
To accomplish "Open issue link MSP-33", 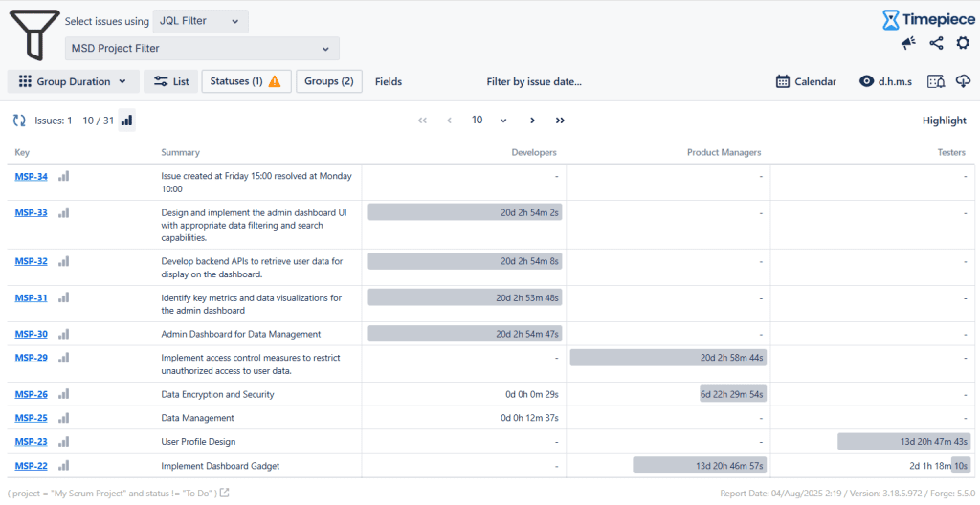I will (32, 212).
